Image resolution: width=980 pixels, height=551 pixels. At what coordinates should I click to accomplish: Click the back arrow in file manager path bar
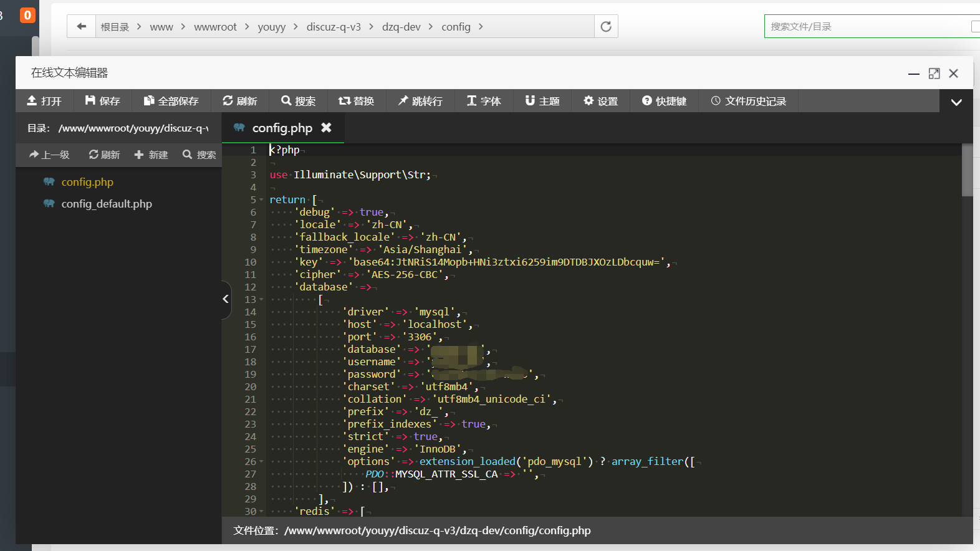click(x=81, y=26)
